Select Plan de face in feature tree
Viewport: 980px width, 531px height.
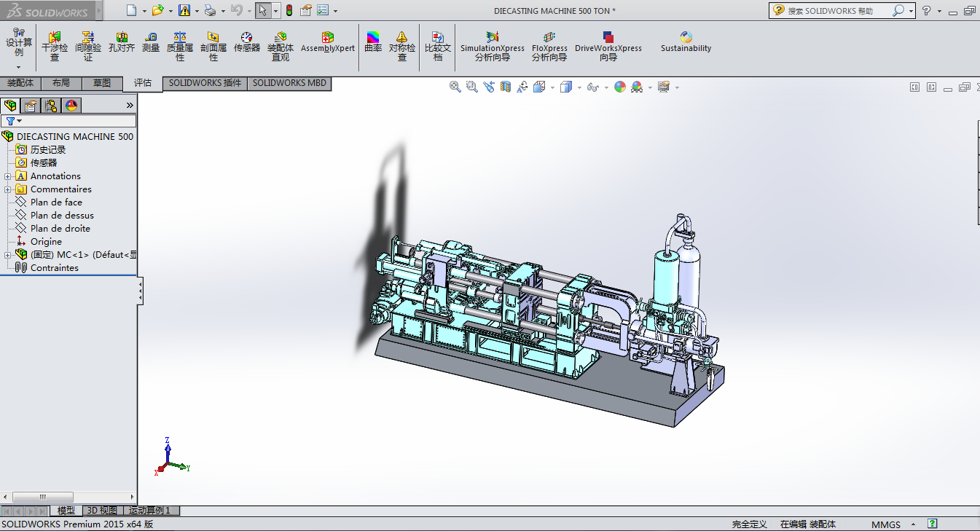pyautogui.click(x=56, y=202)
